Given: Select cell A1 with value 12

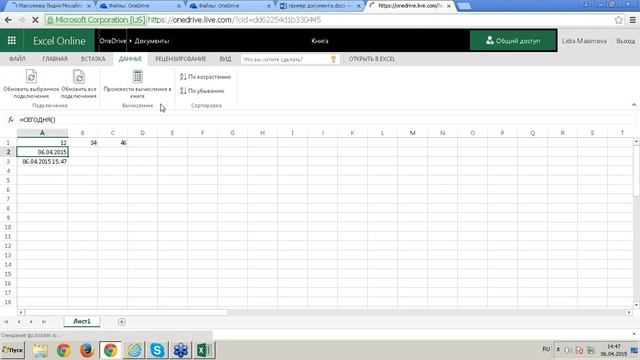Looking at the screenshot, I should click(x=42, y=142).
